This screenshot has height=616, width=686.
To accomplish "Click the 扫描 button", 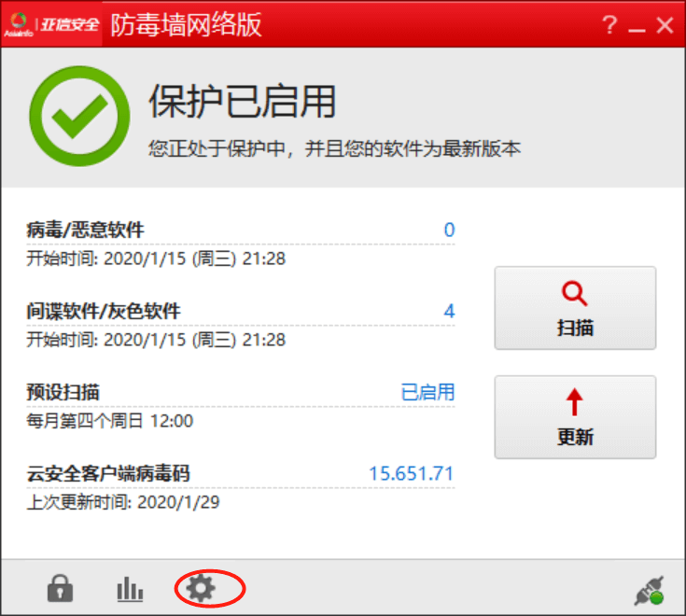I will coord(575,308).
